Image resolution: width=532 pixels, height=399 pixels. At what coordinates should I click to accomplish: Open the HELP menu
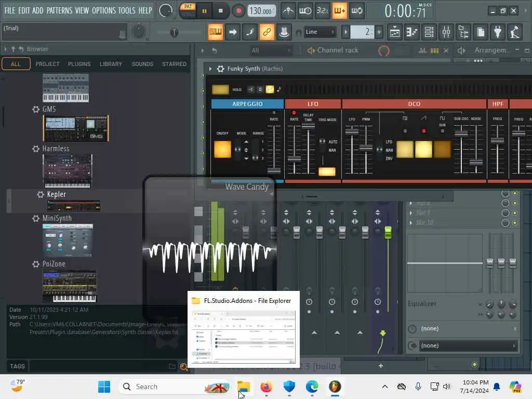click(145, 10)
